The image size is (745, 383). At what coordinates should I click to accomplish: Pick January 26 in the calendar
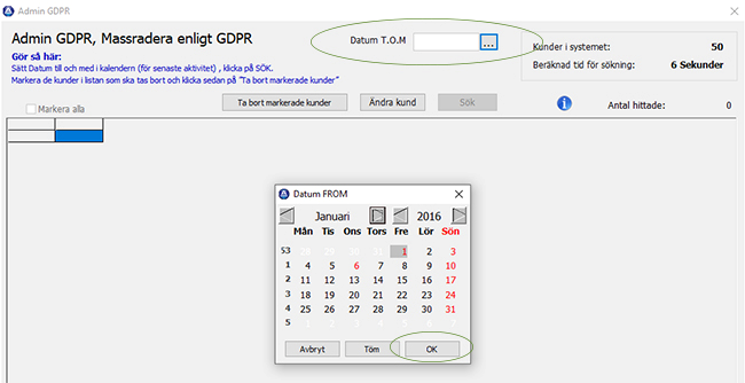330,309
